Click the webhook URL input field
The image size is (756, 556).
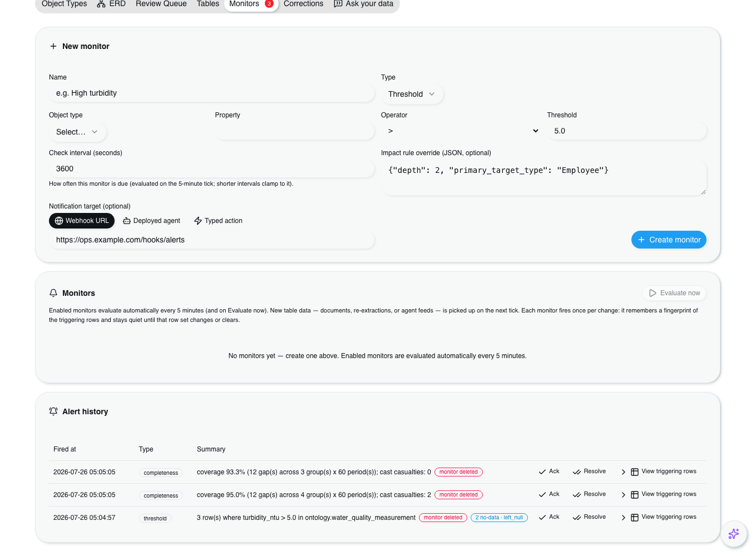coord(212,240)
